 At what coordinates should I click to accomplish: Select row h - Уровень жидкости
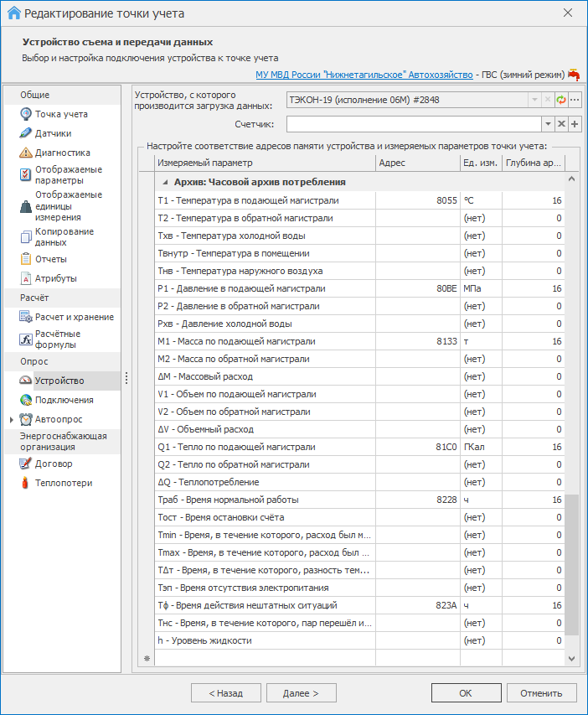pos(359,640)
